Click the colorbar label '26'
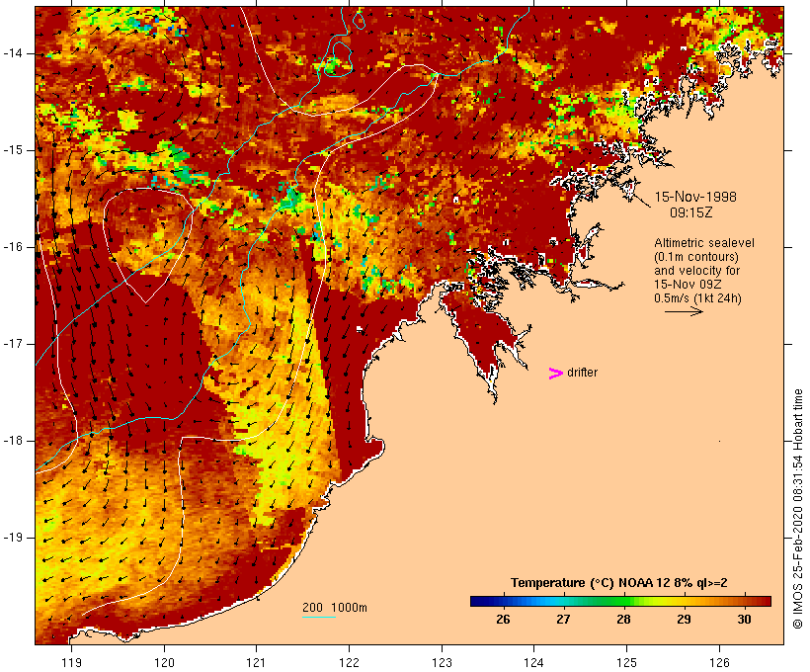This screenshot has height=672, width=810. point(503,620)
